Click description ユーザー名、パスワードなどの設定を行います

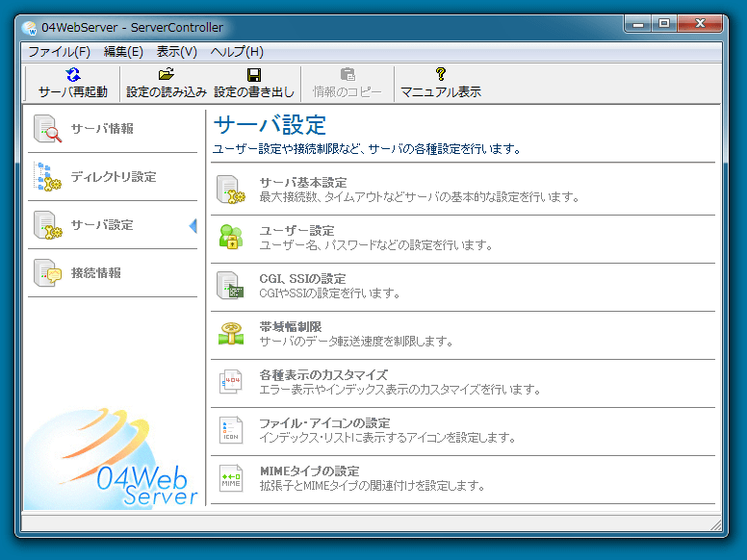(x=375, y=245)
